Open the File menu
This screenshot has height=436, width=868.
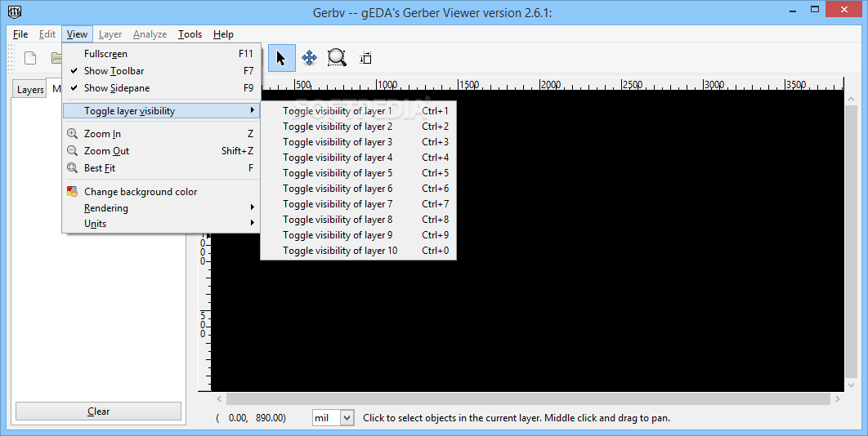point(20,34)
